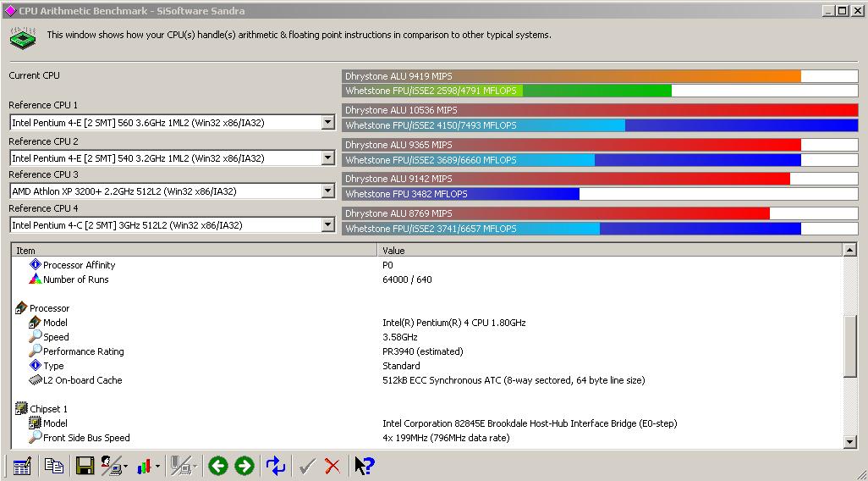Click the options table-with-pencil toolbar icon
Screen dimensions: 868x481
coord(22,466)
